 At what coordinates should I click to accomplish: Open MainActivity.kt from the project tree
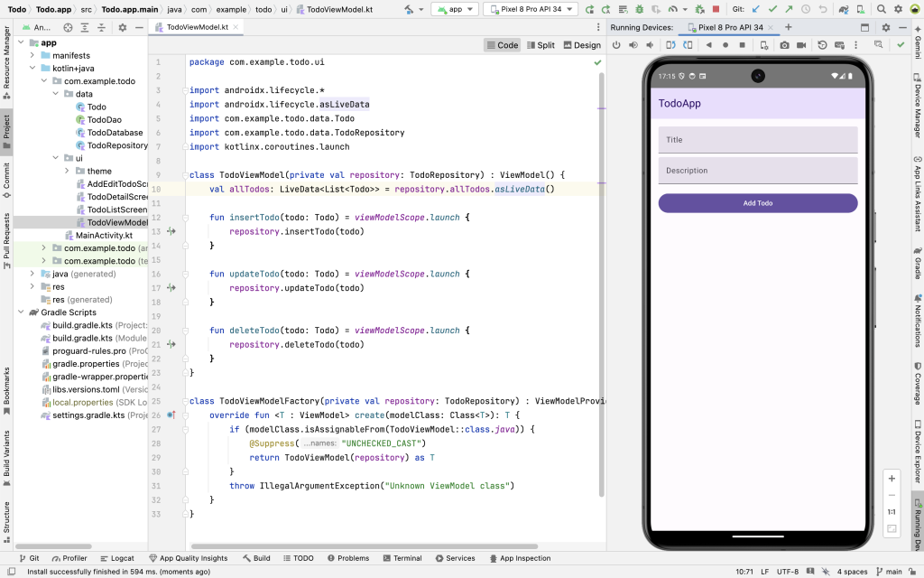tap(104, 235)
